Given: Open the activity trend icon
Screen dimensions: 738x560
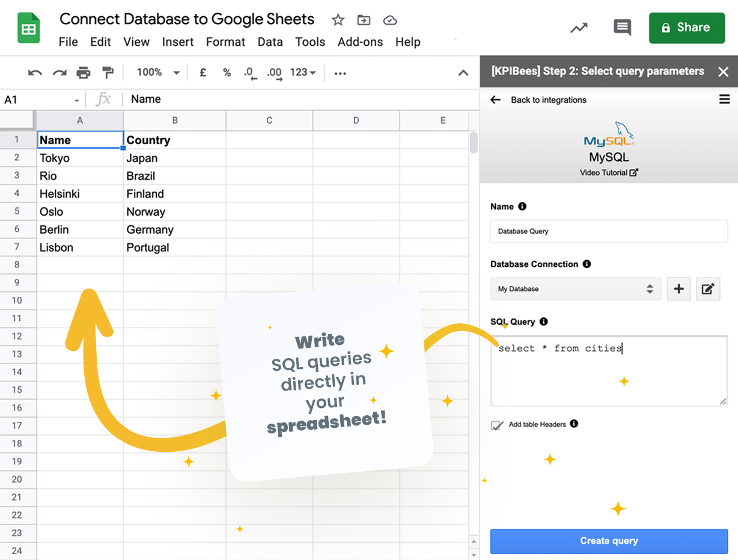Looking at the screenshot, I should pos(579,28).
